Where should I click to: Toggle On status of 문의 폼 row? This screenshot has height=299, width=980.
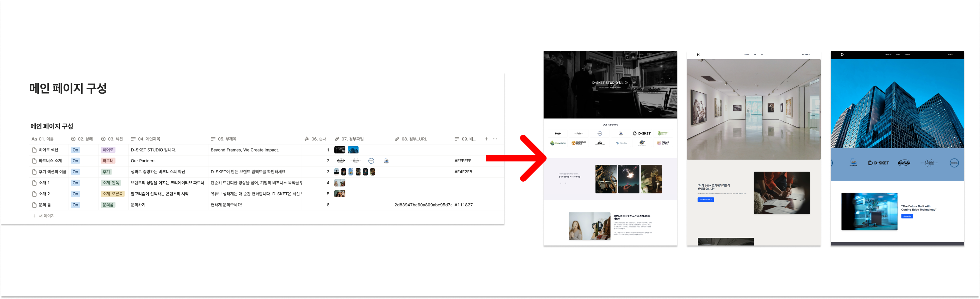75,205
